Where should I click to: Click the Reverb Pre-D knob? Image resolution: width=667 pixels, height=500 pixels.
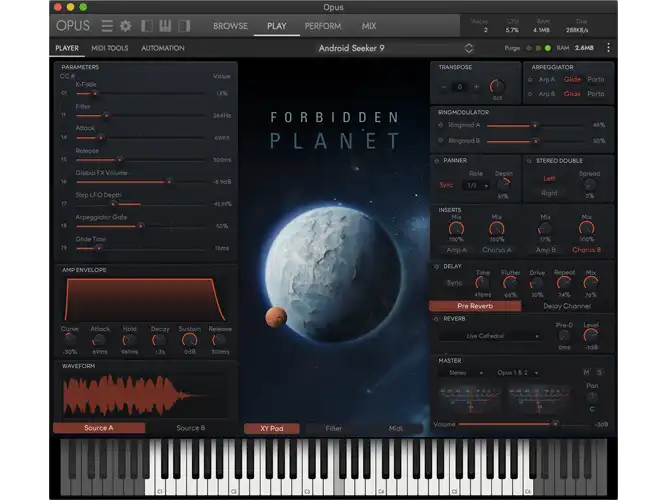(564, 336)
